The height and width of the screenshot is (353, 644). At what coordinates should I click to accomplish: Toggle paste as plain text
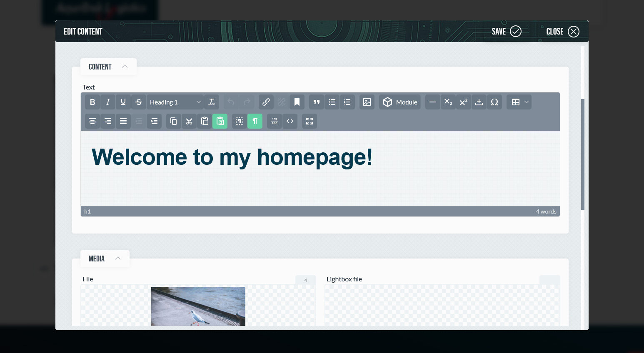click(220, 121)
